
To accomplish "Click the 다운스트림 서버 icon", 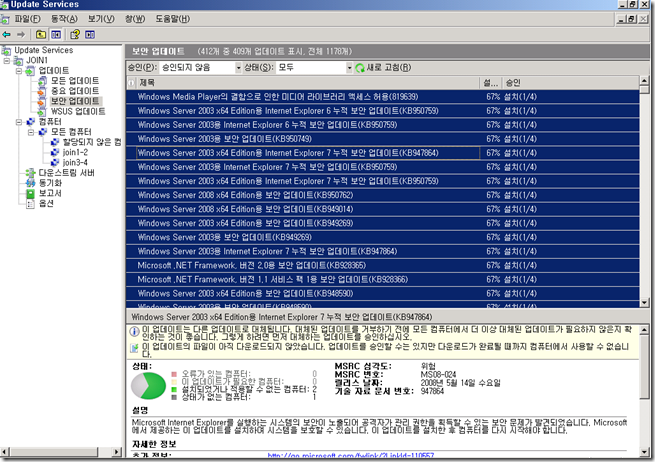I will [x=30, y=173].
